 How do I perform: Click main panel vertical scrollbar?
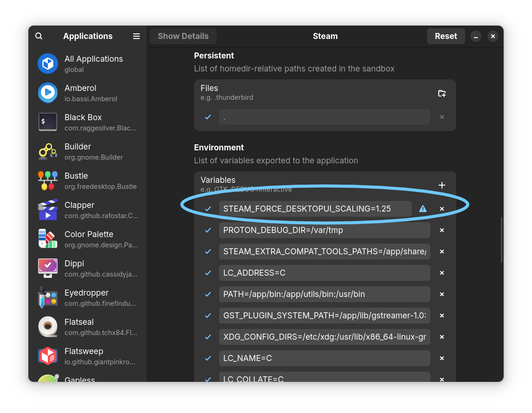coord(501,240)
